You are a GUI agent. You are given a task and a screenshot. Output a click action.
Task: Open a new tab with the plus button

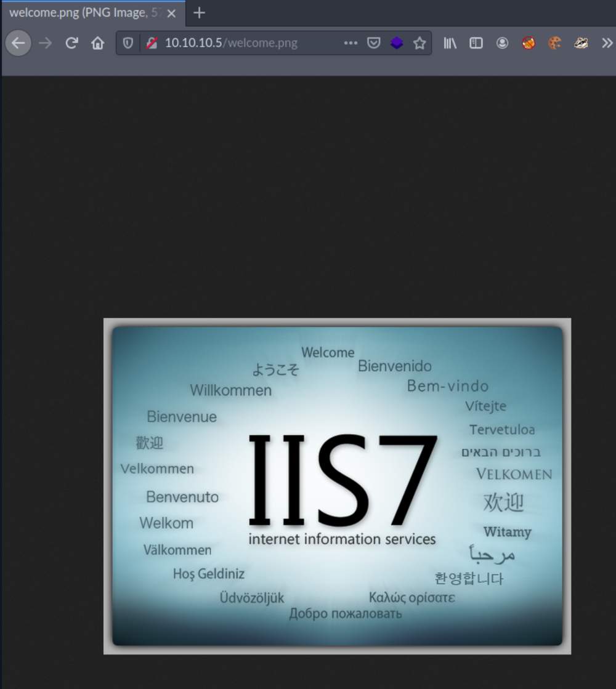pos(199,13)
